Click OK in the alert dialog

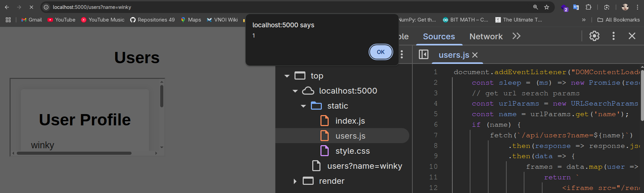[381, 52]
